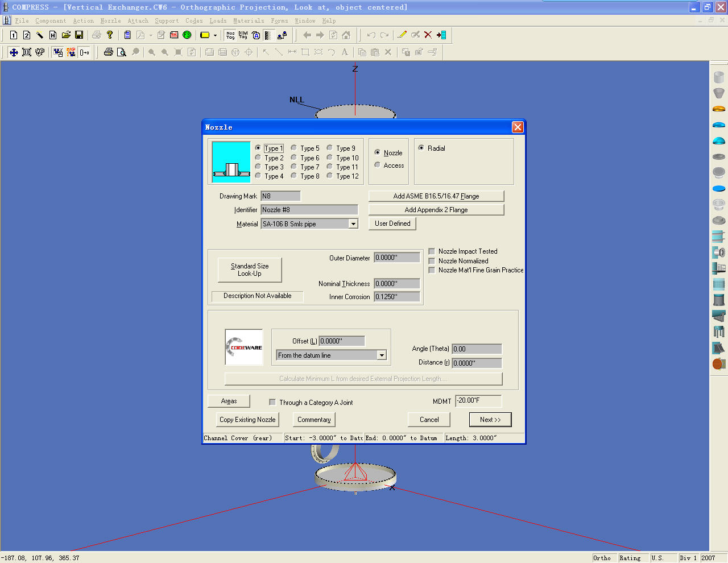Open the Nozzle menu
728x563 pixels.
(x=110, y=21)
